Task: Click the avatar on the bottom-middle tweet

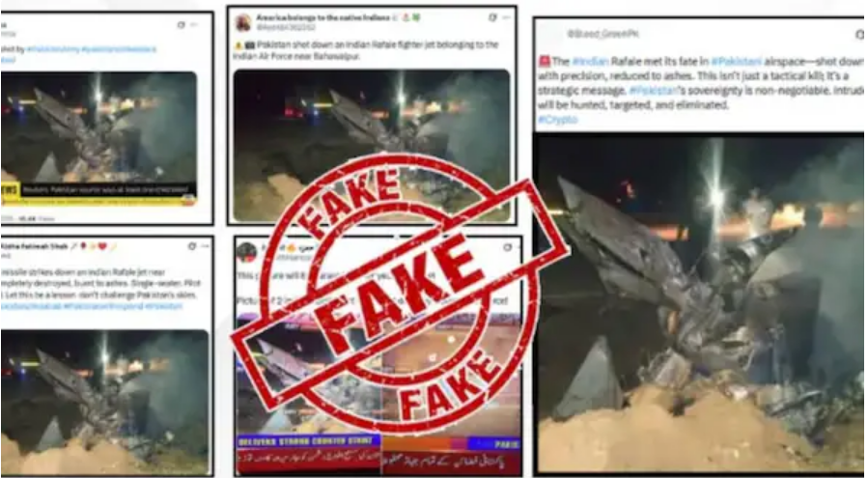Action: 247,253
